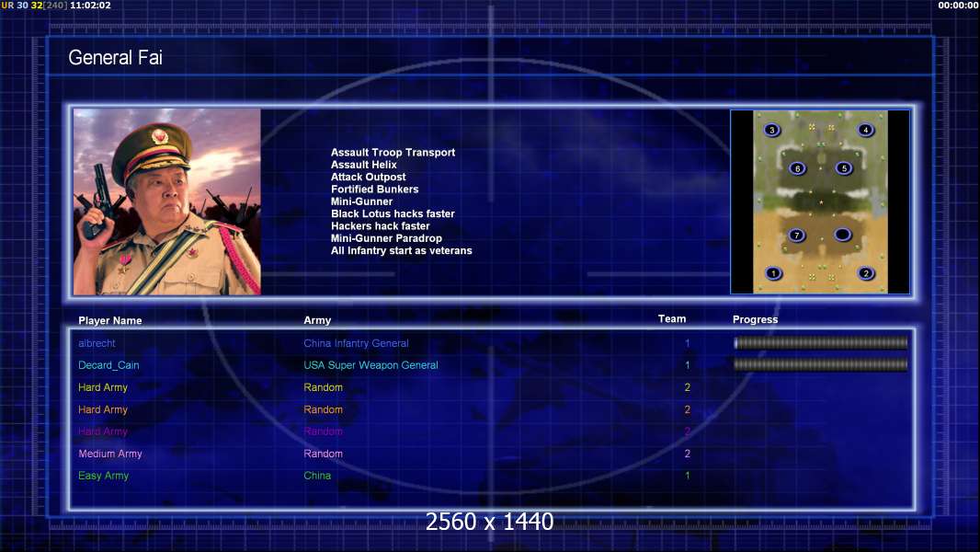Click the "Assault Helix" ability line
This screenshot has width=980, height=552.
click(364, 165)
